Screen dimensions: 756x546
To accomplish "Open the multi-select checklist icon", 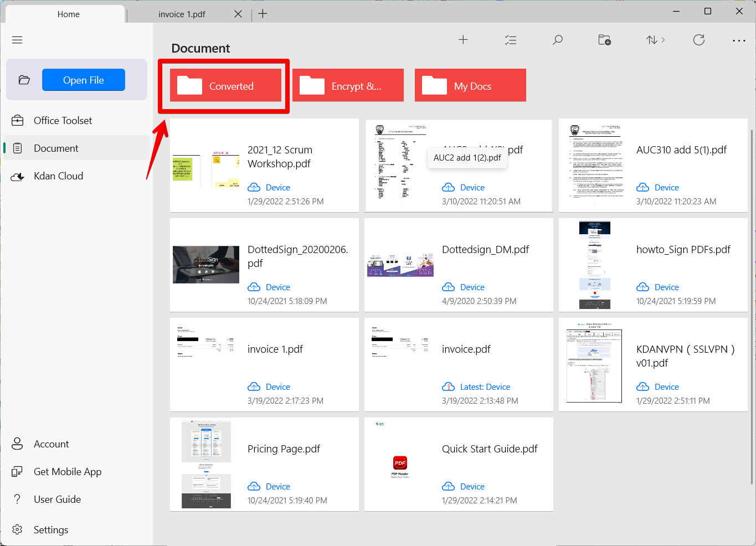I will (x=511, y=40).
